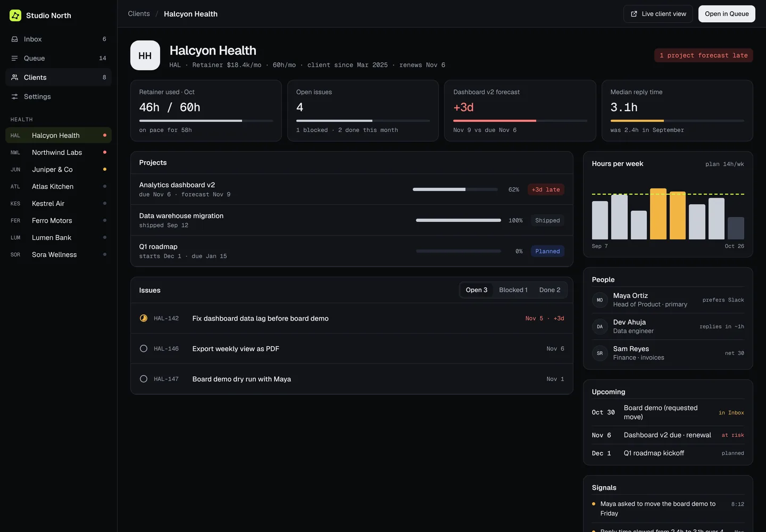The height and width of the screenshot is (532, 766).
Task: Open issue Export weekly view as PDF
Action: pos(352,348)
